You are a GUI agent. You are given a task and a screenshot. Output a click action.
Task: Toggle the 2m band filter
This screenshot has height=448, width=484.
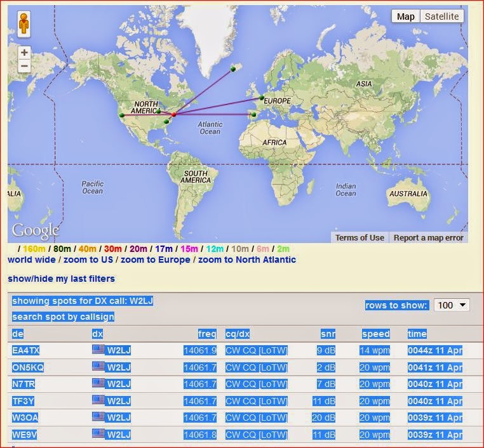click(283, 249)
